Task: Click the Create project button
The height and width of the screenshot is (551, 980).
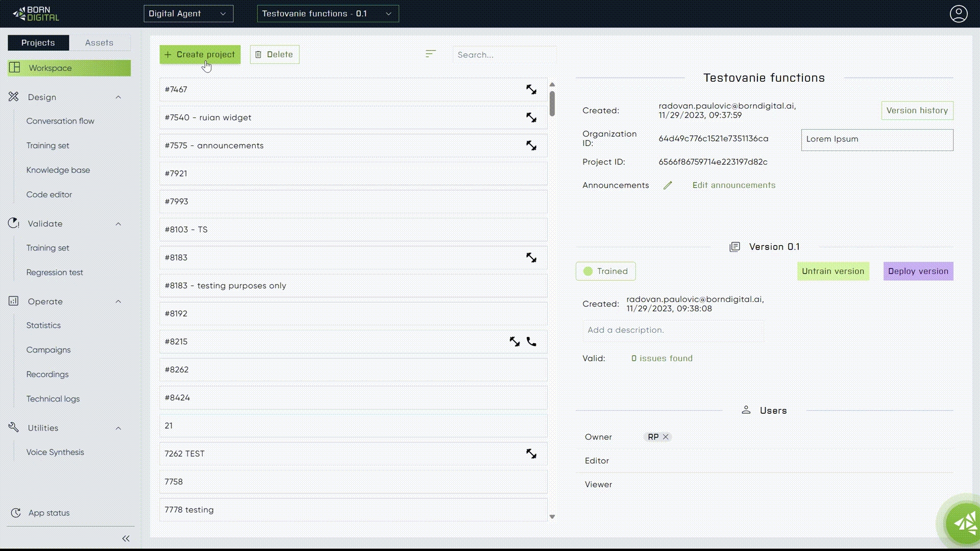Action: 200,55
